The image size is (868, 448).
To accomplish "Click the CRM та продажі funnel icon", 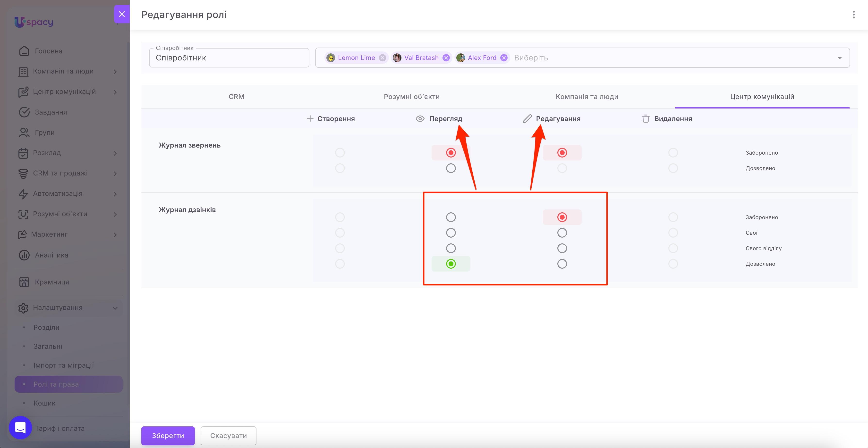I will click(23, 173).
